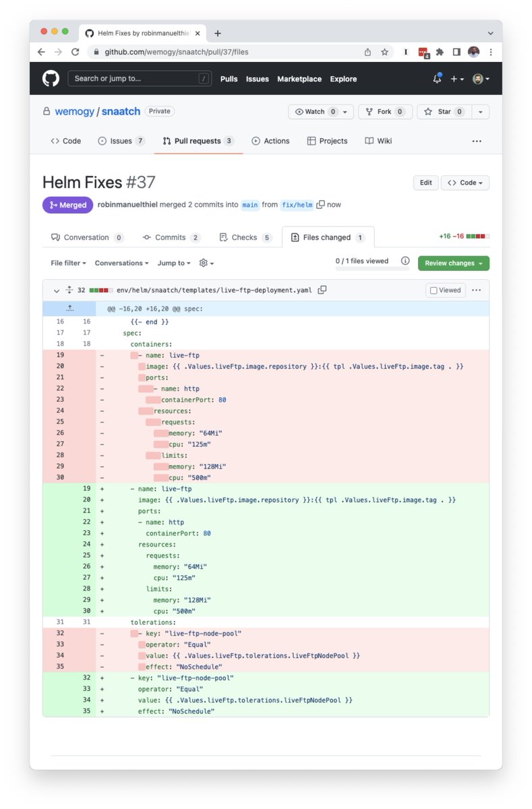Go to the wemogy organization link
The width and height of the screenshot is (532, 809).
(x=74, y=111)
